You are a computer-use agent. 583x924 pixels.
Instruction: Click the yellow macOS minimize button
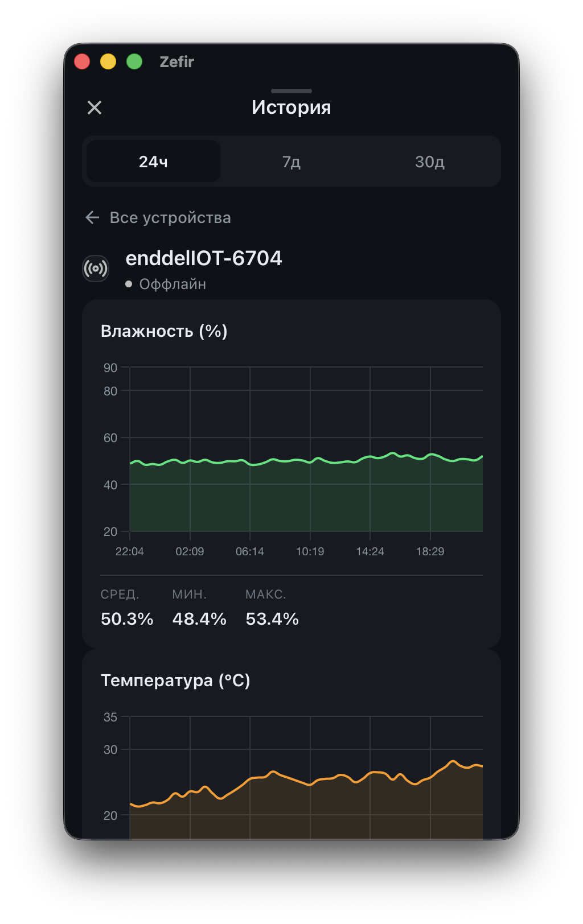point(108,61)
